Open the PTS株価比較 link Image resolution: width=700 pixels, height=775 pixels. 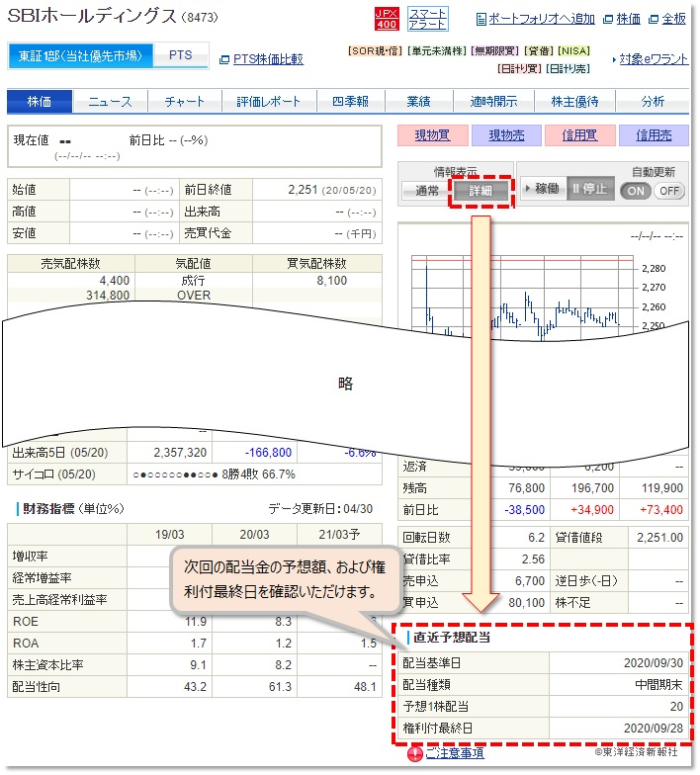(268, 59)
